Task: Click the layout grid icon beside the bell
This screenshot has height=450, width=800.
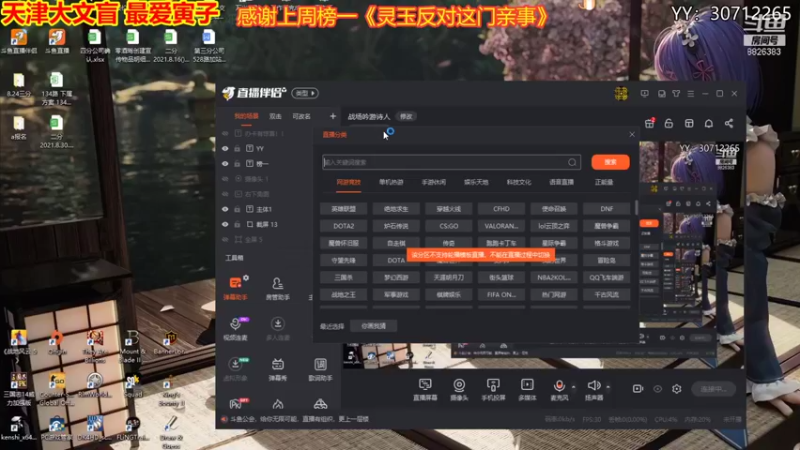Action: click(689, 123)
